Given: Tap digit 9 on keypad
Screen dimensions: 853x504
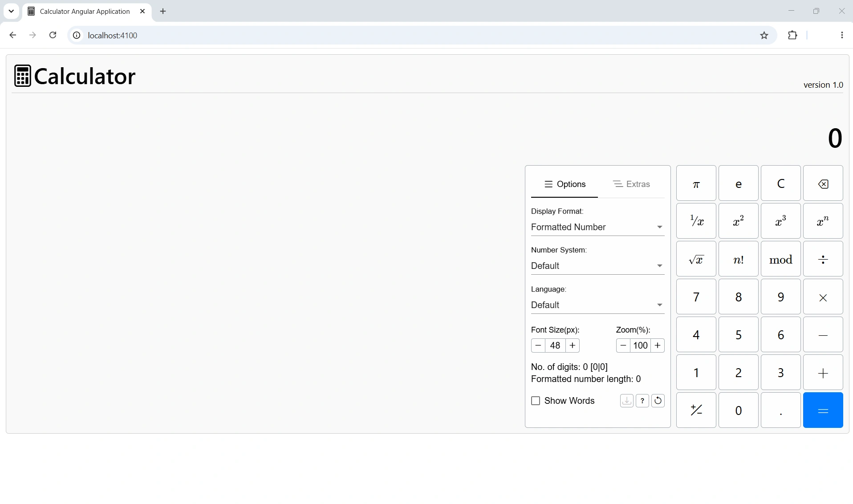Looking at the screenshot, I should (x=780, y=297).
